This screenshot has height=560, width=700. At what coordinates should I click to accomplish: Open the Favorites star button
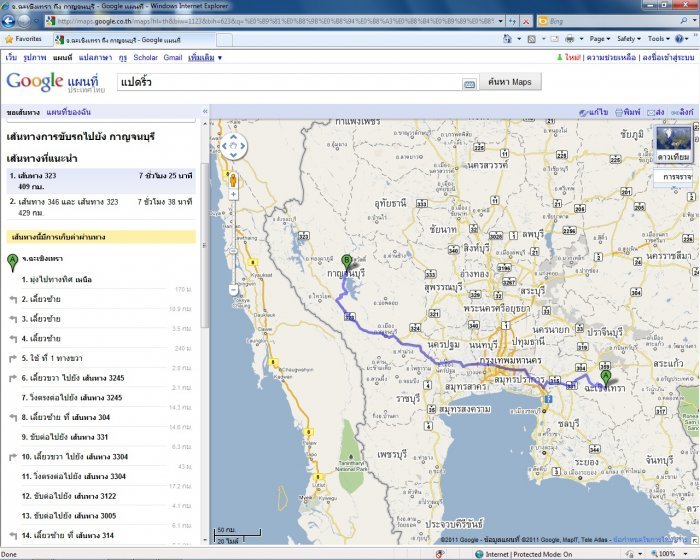click(x=23, y=39)
